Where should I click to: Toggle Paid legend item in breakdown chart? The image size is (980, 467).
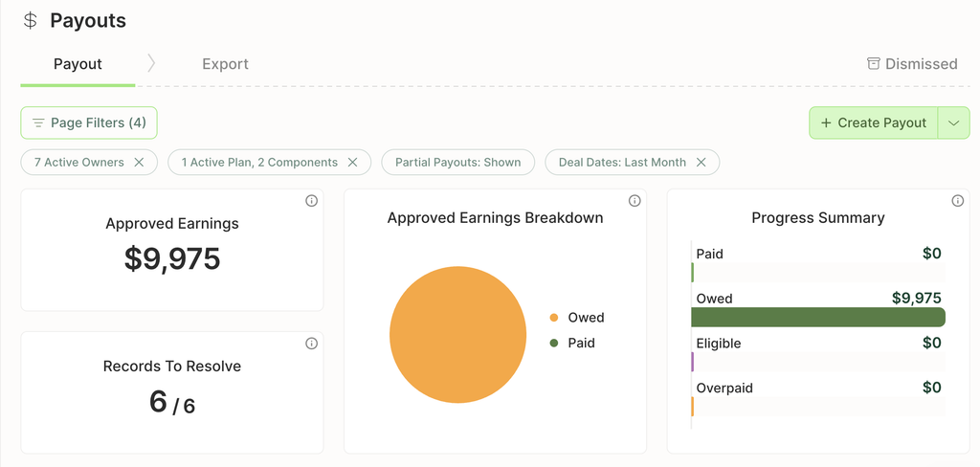[x=572, y=344]
